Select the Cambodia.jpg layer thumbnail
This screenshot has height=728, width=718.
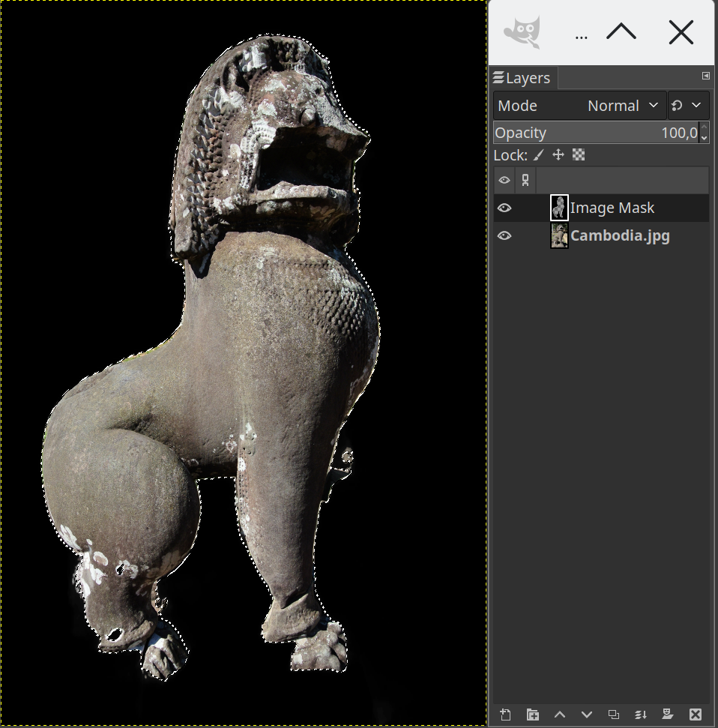(559, 235)
